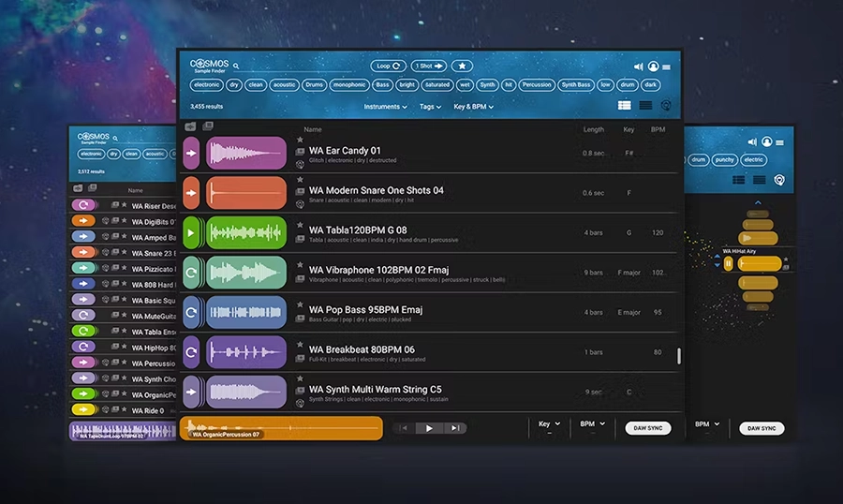The height and width of the screenshot is (504, 843).
Task: Favorite the WA Breakbeat 80BPM 06 sample star
Action: (x=300, y=345)
